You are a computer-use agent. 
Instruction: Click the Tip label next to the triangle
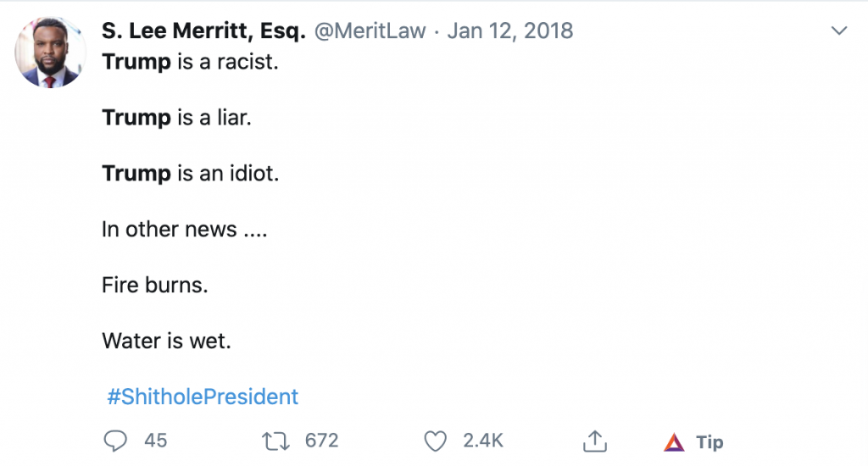pyautogui.click(x=709, y=441)
